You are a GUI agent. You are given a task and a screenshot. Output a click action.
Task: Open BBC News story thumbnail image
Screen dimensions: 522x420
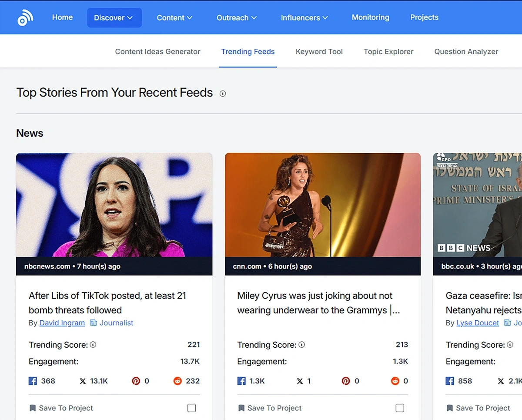pos(478,205)
